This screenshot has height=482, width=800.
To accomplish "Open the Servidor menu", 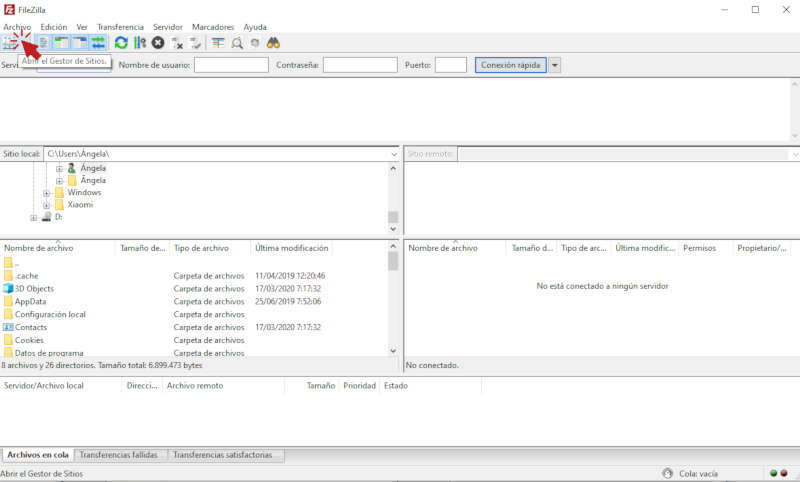I will (168, 27).
